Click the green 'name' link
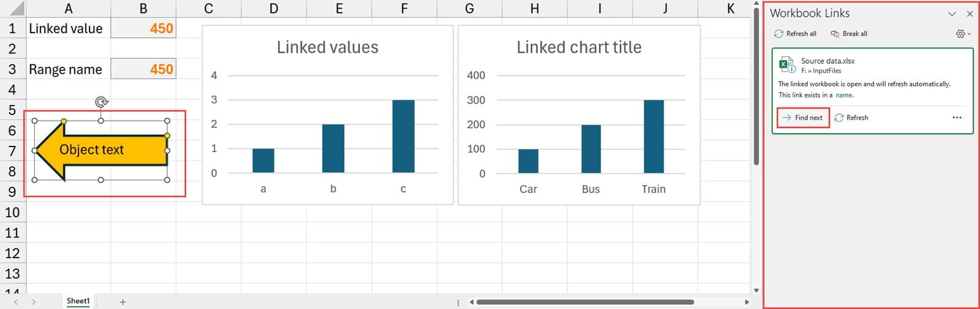 844,95
